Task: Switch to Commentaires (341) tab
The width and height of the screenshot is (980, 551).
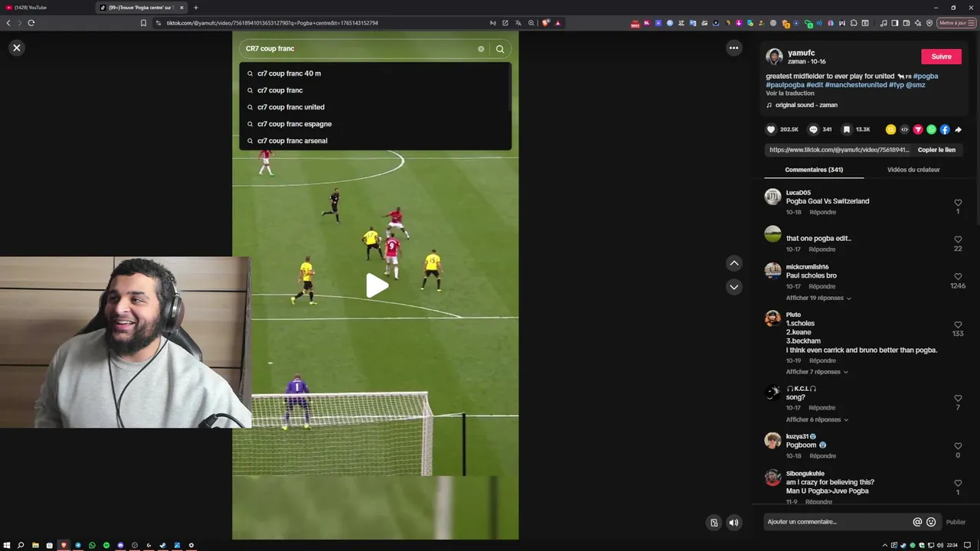Action: [814, 170]
